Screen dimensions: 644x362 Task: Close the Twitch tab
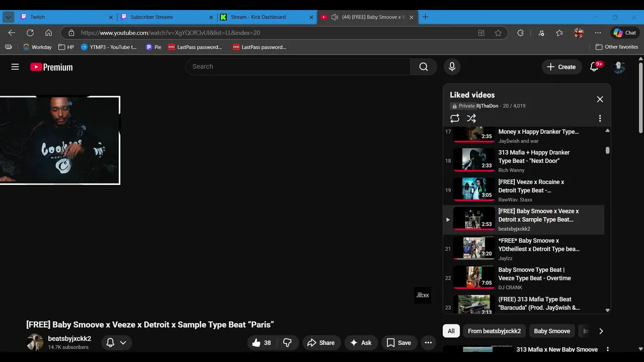tap(111, 17)
